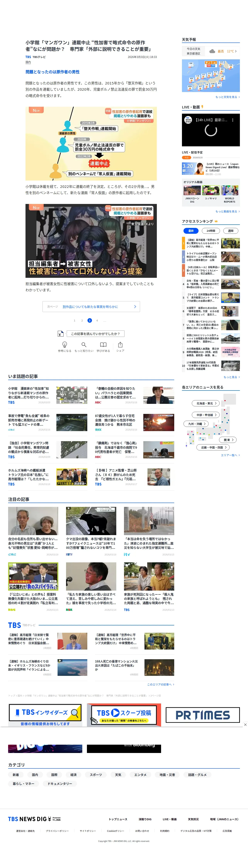Open the ranking もっと見る link
The image size is (248, 868).
click(232, 377)
